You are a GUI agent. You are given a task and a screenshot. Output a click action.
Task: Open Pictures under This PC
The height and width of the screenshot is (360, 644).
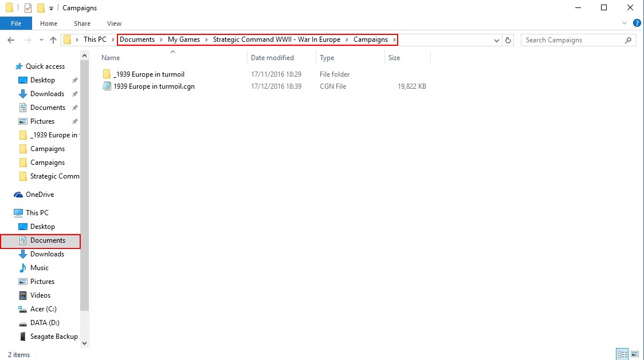coord(42,282)
